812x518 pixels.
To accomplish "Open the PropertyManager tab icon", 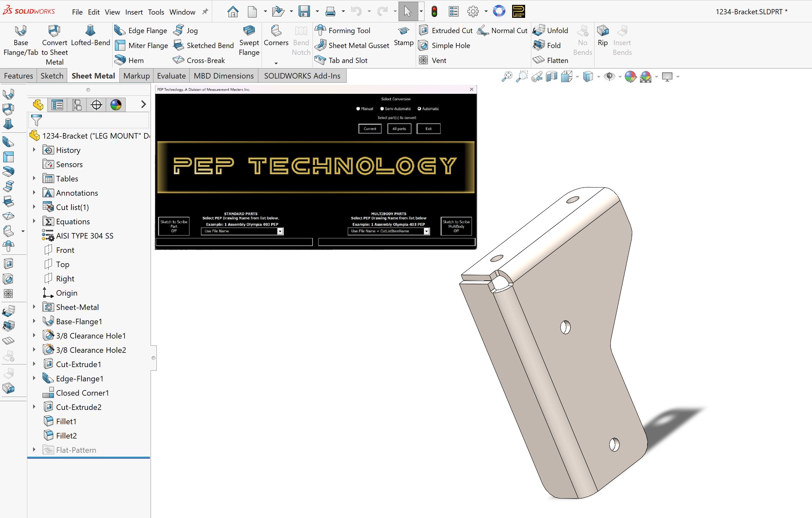I will pyautogui.click(x=57, y=105).
